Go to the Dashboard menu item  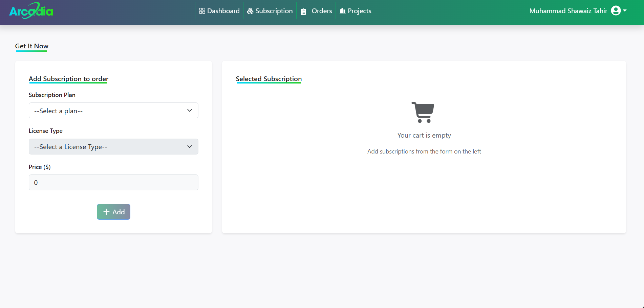tap(223, 11)
